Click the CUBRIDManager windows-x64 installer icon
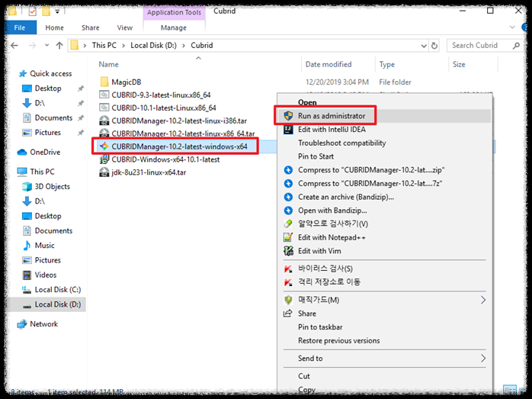The width and height of the screenshot is (532, 399). [104, 146]
